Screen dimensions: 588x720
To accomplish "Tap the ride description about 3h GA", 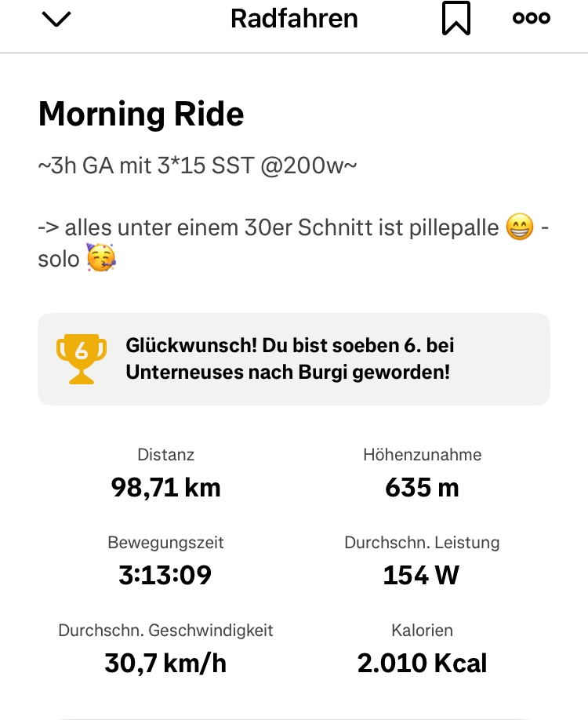I will pyautogui.click(x=198, y=167).
